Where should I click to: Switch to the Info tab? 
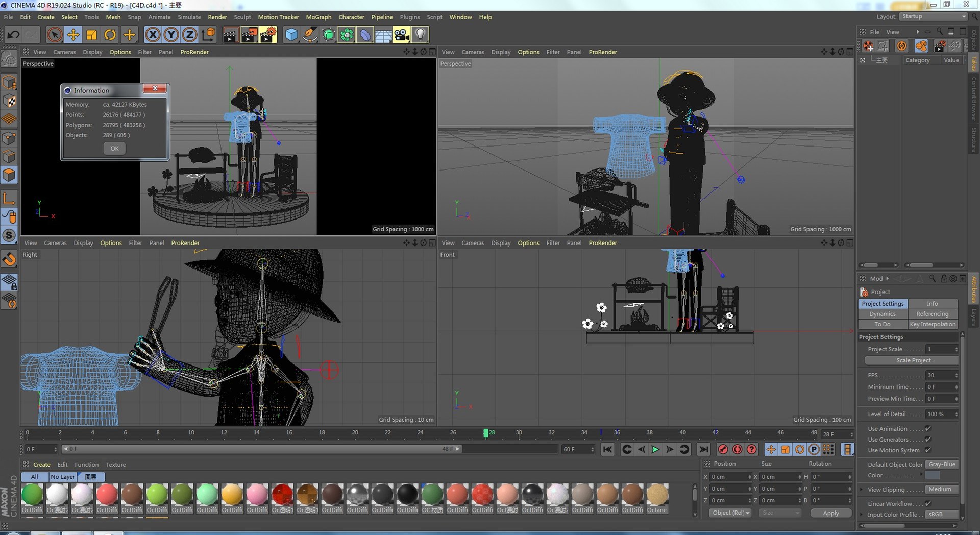[932, 304]
